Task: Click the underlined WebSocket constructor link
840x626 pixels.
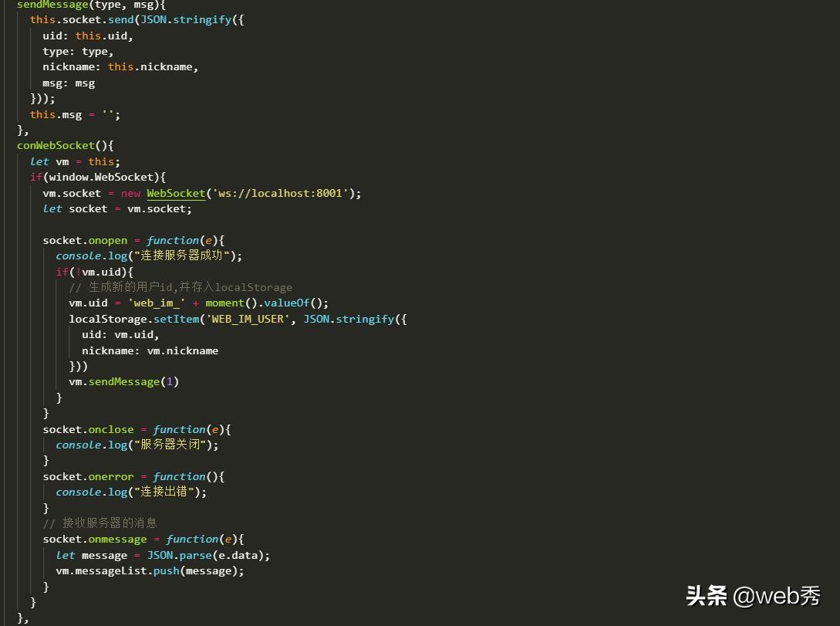Action: click(175, 193)
